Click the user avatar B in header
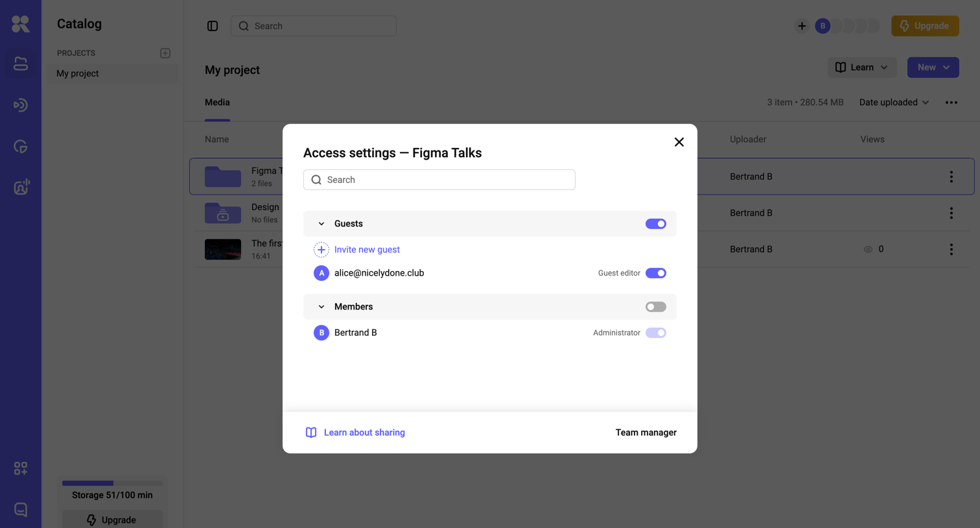Viewport: 980px width, 528px height. coord(822,26)
